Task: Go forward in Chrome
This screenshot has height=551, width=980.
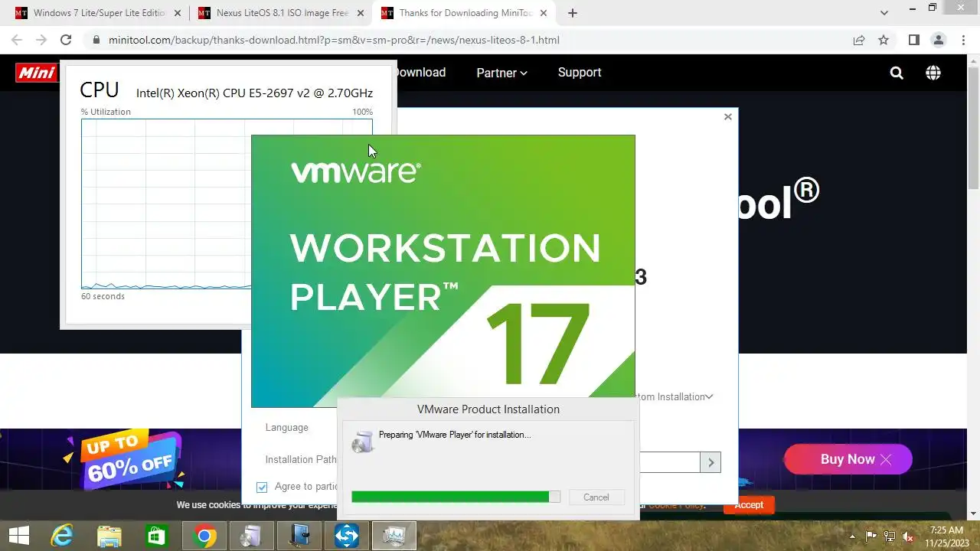Action: tap(41, 40)
